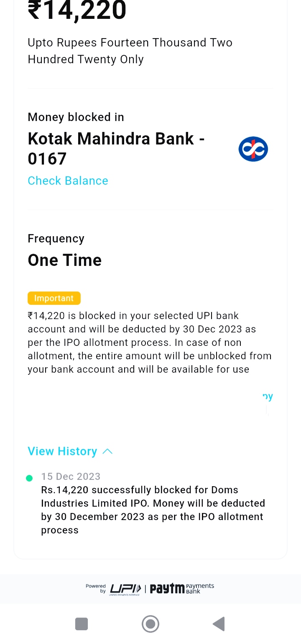Tap the green status dot in history
The height and width of the screenshot is (644, 301).
coord(29,478)
